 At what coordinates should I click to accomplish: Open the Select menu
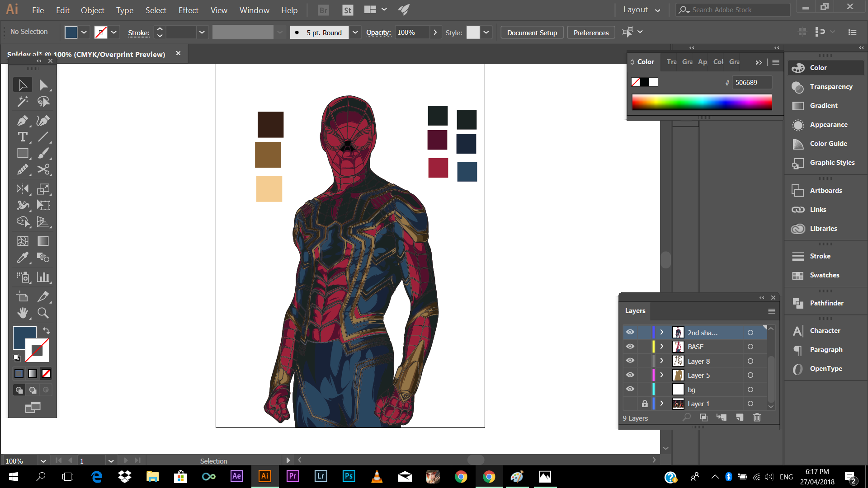156,10
